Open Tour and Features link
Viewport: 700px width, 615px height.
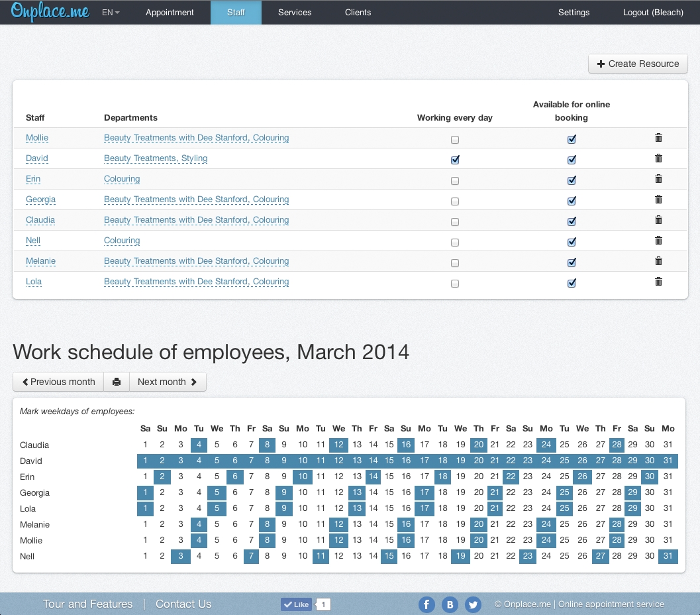click(x=87, y=604)
